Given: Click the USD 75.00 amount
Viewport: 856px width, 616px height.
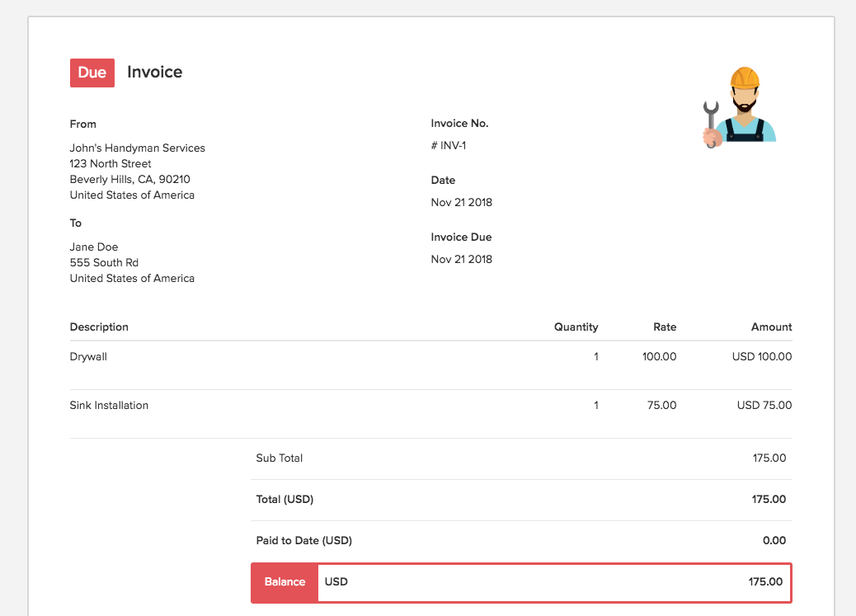Looking at the screenshot, I should point(764,405).
